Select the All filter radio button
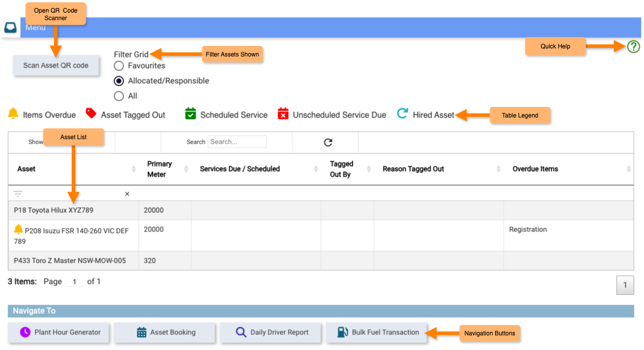The image size is (644, 350). click(119, 96)
